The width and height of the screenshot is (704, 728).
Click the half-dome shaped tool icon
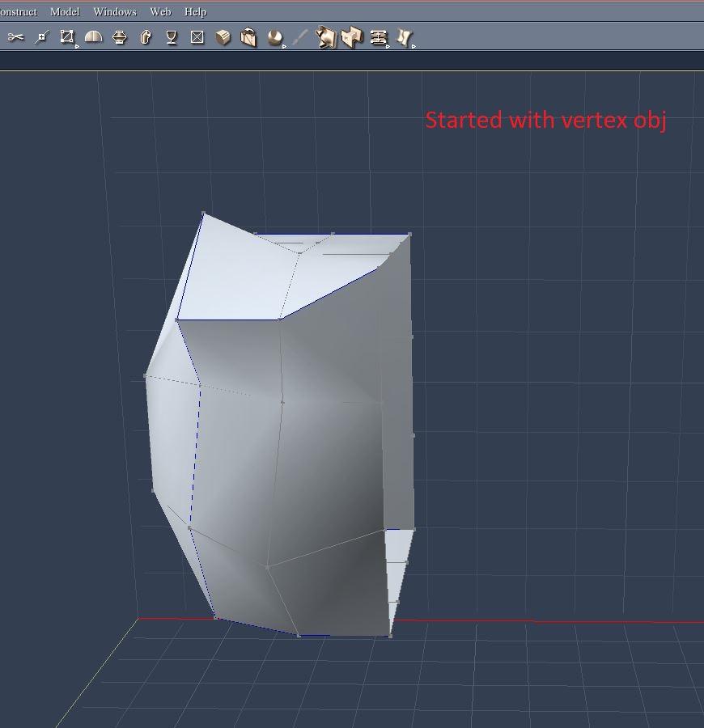(x=93, y=37)
